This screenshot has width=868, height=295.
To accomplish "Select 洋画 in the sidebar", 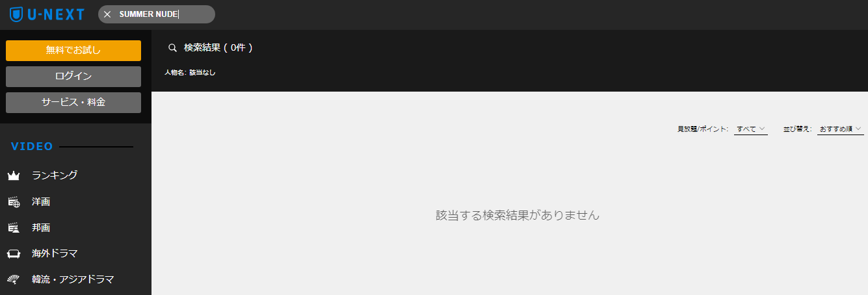I will [41, 202].
